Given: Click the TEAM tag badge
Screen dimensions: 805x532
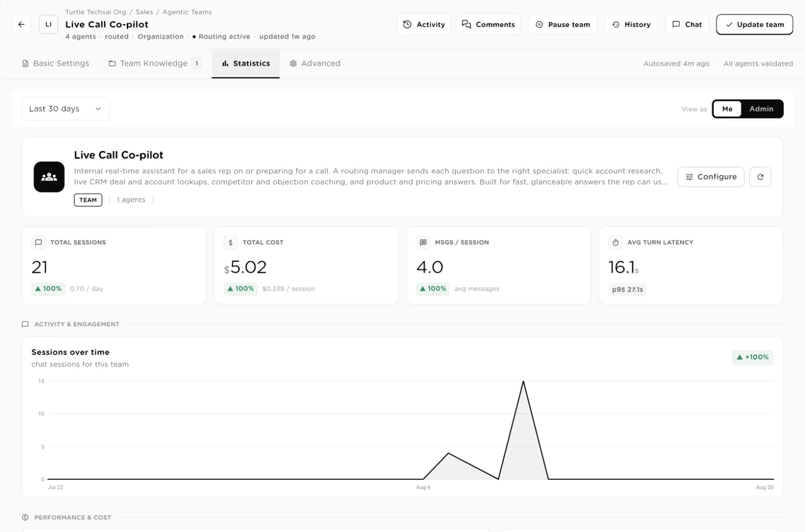Looking at the screenshot, I should pos(88,200).
